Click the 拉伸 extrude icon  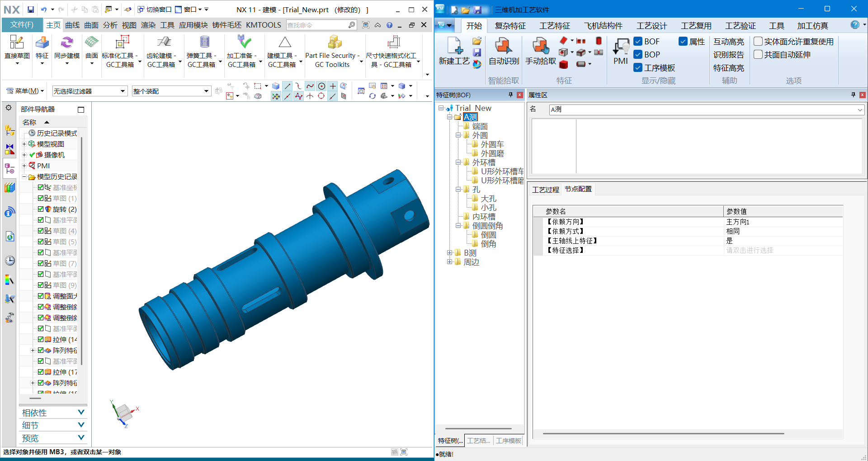click(48, 339)
